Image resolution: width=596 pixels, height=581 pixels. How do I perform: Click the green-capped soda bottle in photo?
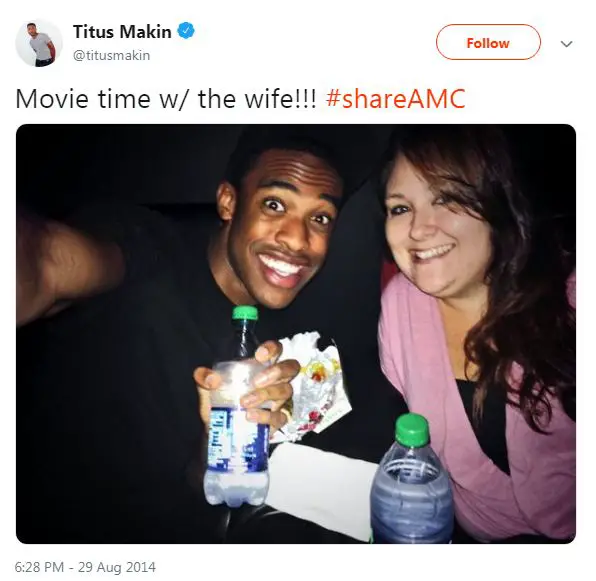(x=238, y=407)
